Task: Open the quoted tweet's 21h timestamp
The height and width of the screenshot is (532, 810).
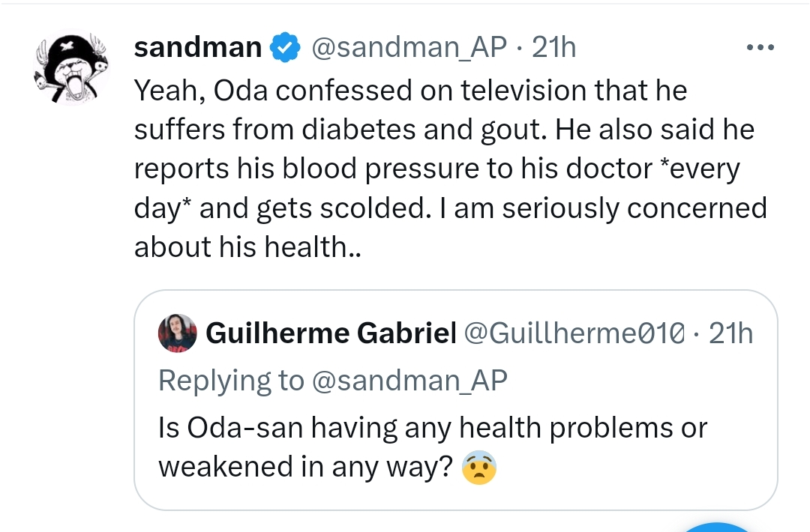Action: point(731,333)
